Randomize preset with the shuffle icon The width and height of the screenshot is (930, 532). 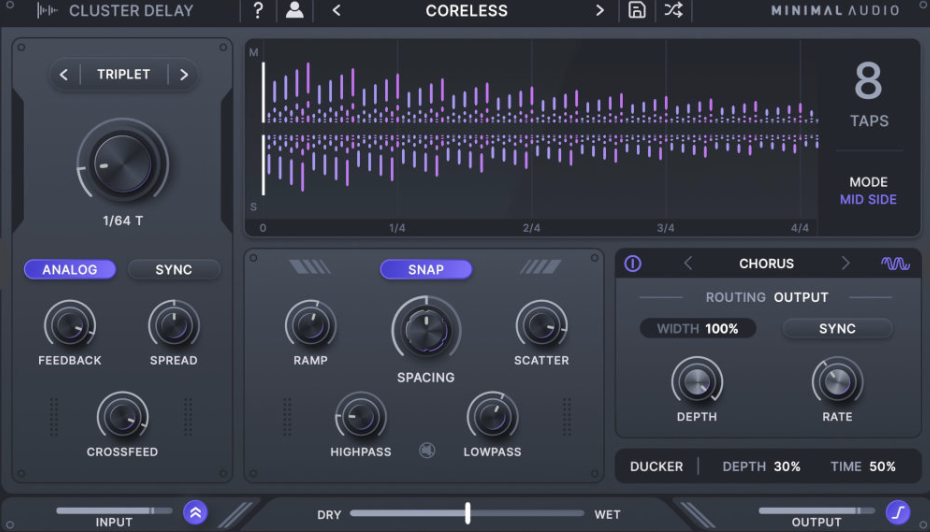pos(673,11)
